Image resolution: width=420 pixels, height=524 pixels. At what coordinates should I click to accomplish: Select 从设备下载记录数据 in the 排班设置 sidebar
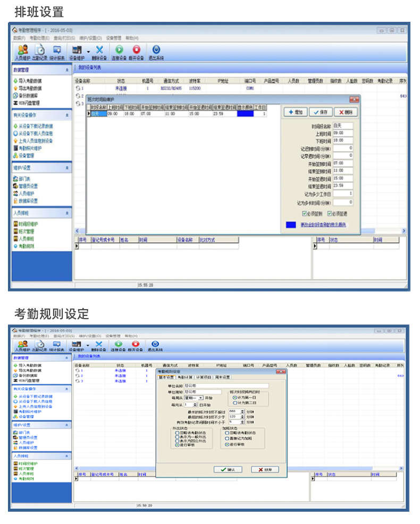click(33, 126)
